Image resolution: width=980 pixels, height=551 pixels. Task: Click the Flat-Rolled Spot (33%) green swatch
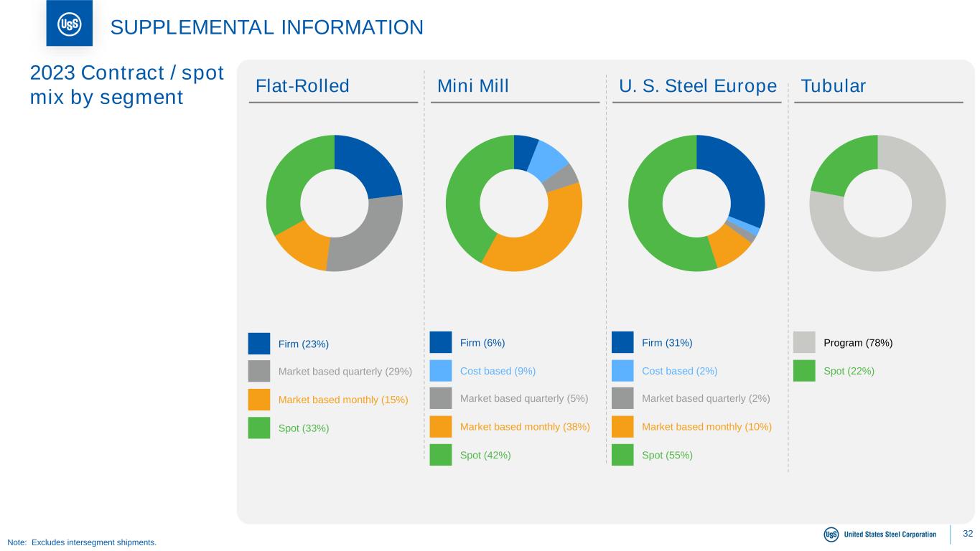(x=259, y=428)
